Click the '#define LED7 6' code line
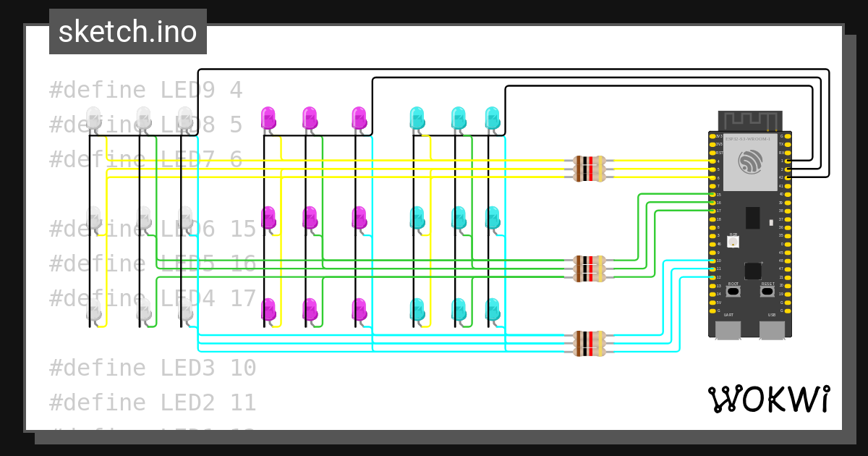The height and width of the screenshot is (456, 868). tap(146, 160)
